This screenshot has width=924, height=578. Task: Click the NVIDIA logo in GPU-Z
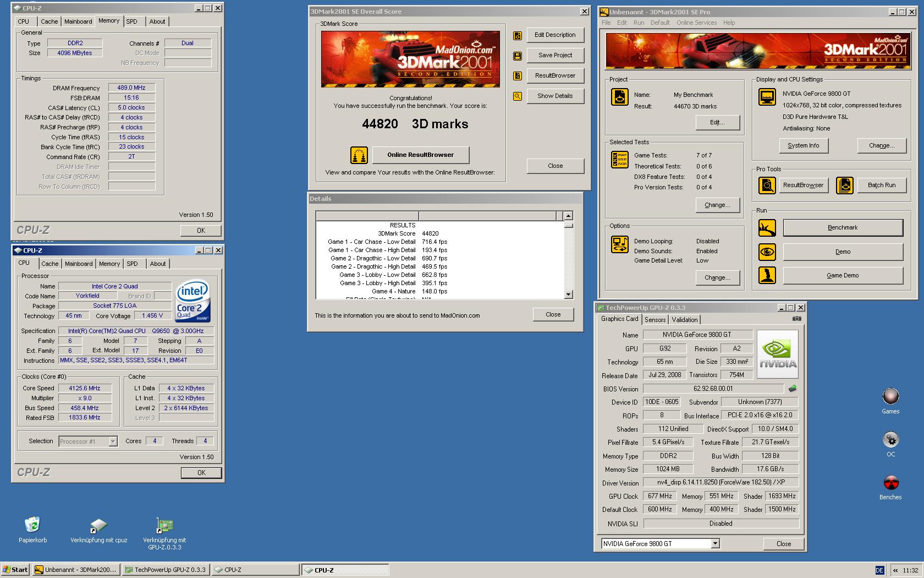point(778,354)
